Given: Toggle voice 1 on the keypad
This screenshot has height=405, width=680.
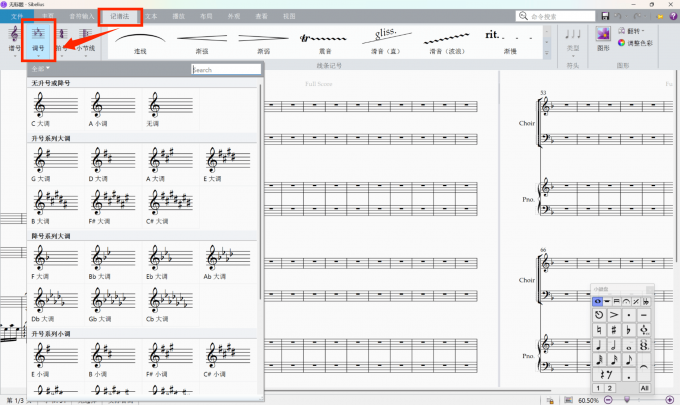Looking at the screenshot, I should pyautogui.click(x=597, y=387).
